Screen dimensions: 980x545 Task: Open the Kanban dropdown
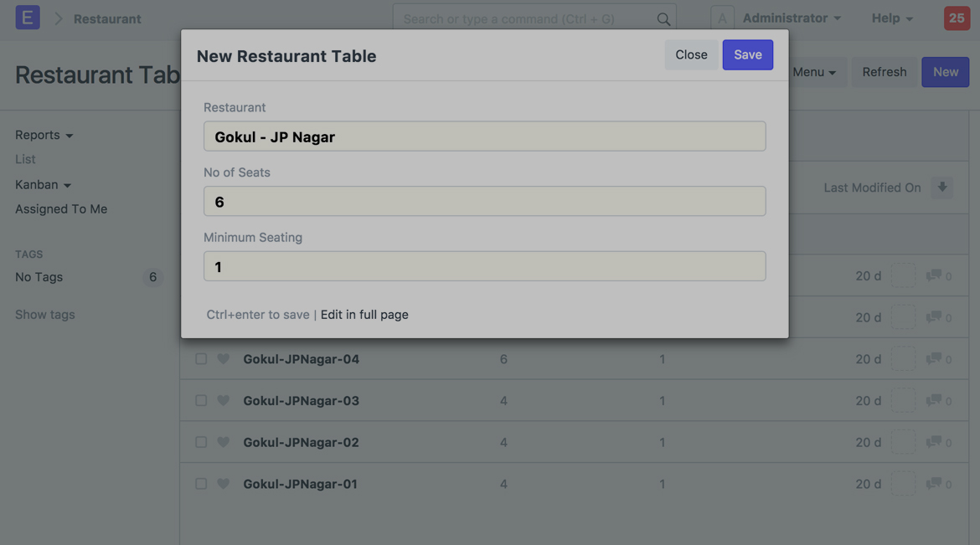[43, 185]
